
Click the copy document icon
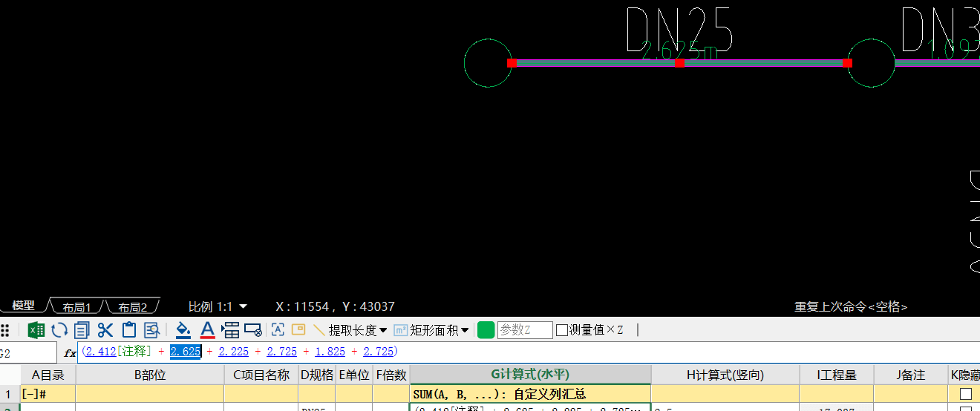tap(82, 330)
